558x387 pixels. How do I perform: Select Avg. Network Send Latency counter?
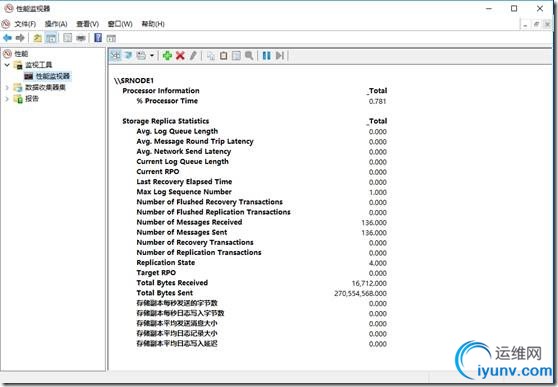(x=184, y=151)
